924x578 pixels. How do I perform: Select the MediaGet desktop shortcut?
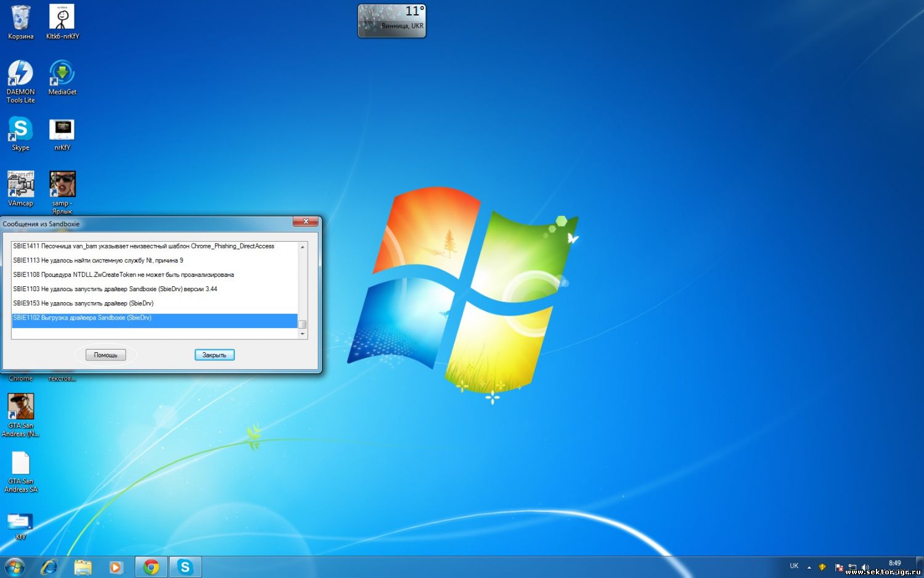[x=62, y=78]
